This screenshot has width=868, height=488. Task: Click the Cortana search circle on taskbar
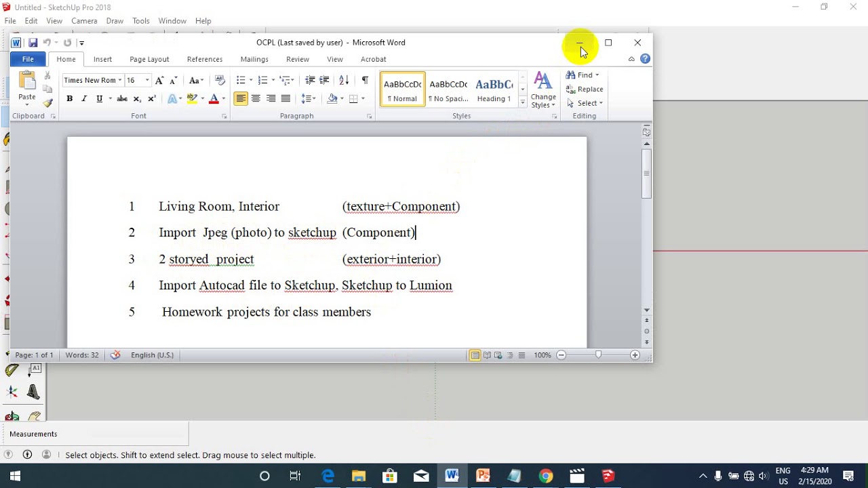point(265,476)
